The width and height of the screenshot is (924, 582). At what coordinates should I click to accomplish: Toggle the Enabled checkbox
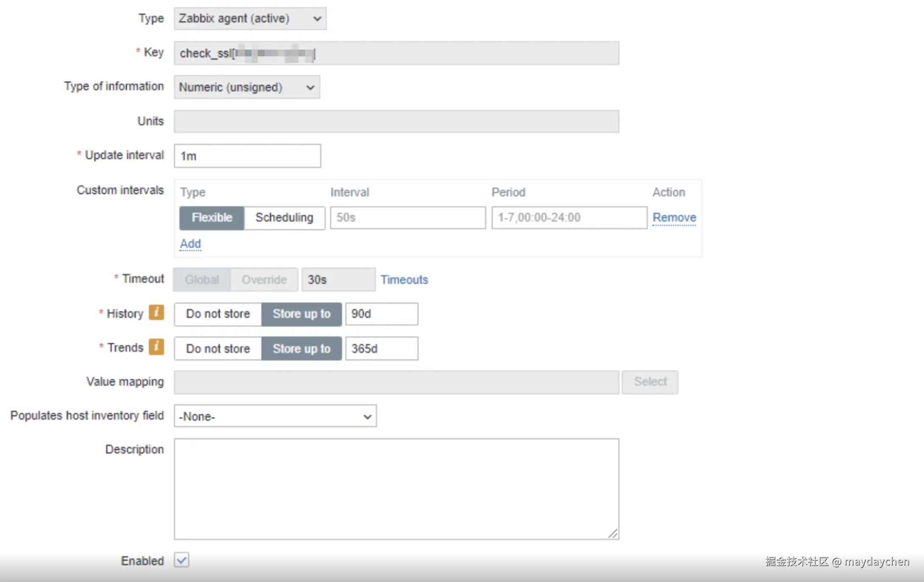click(x=181, y=560)
